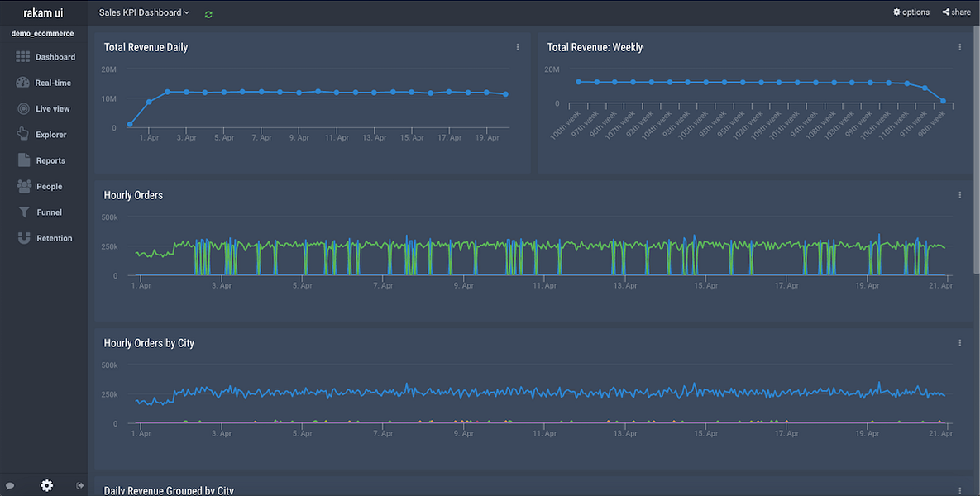
Task: Open the chat bubble icon at bottom left
Action: click(x=10, y=485)
